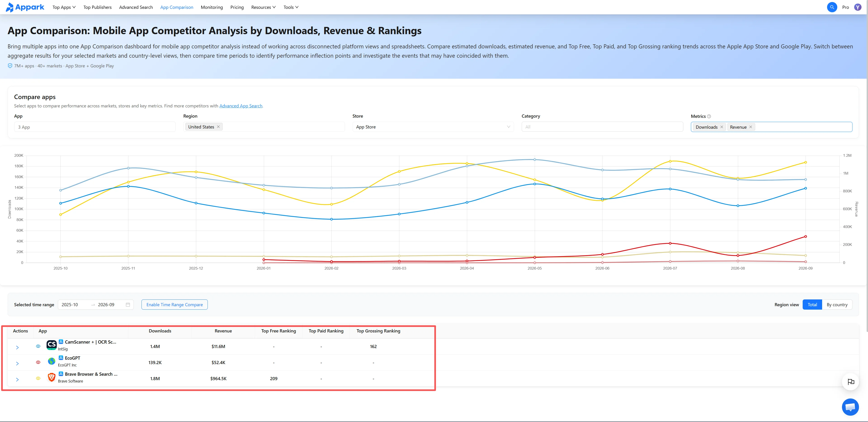The height and width of the screenshot is (422, 868).
Task: Open the Pricing page
Action: click(x=237, y=7)
